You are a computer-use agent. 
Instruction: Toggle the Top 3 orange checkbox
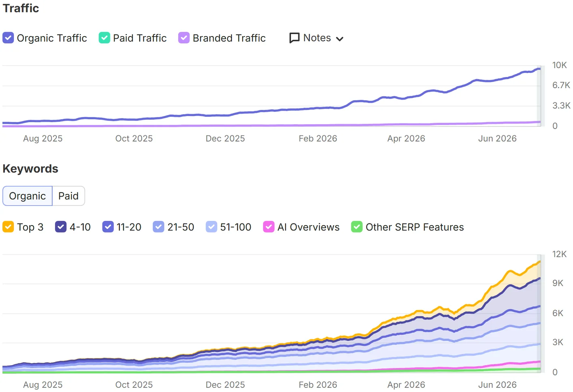point(8,227)
